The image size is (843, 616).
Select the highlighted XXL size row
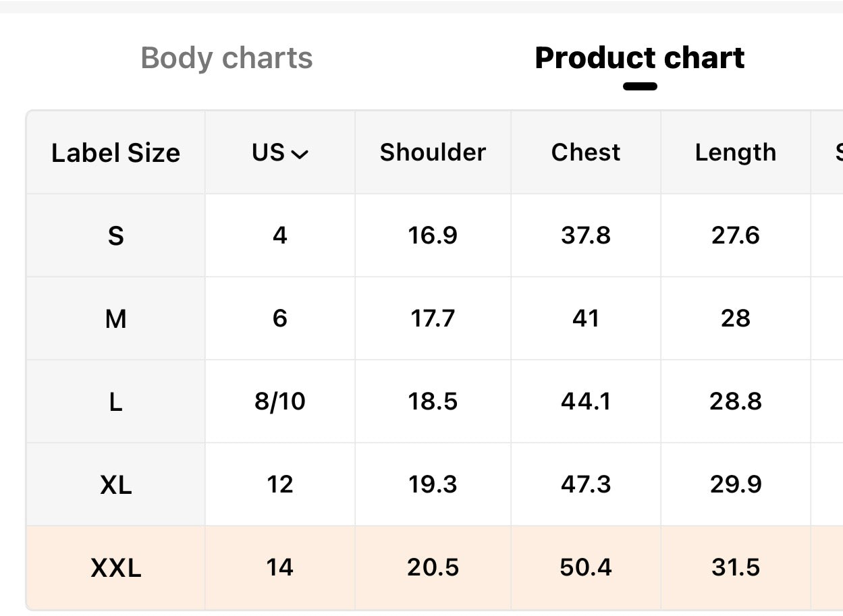pyautogui.click(x=435, y=567)
